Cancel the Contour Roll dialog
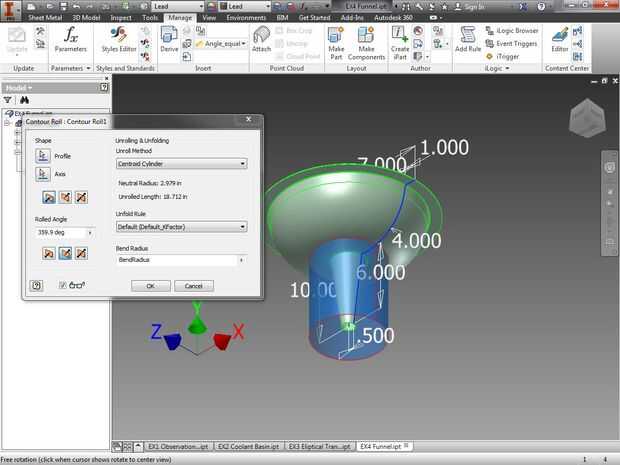The height and width of the screenshot is (465, 620). 194,286
